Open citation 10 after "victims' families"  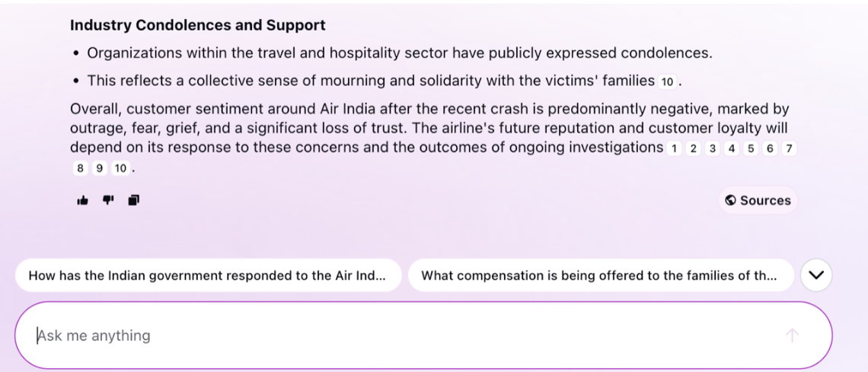coord(668,82)
